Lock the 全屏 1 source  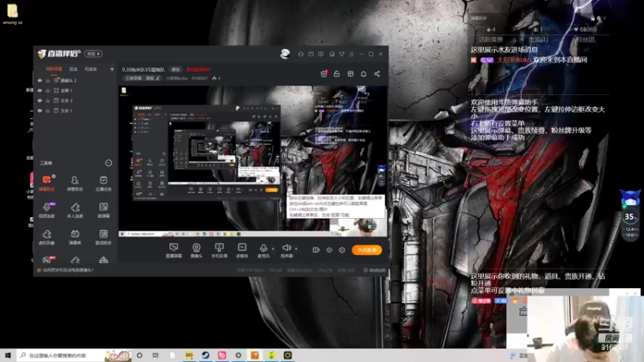tap(47, 91)
